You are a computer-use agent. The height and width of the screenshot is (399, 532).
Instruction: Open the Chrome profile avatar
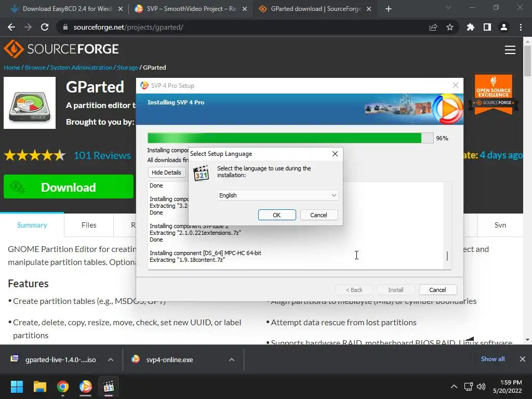tap(504, 27)
